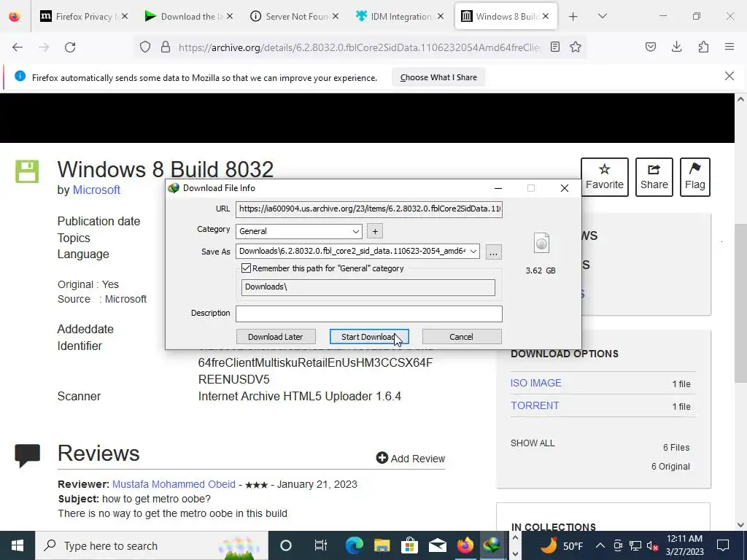Open Cortana circle icon
Screen dimensions: 747x560
pos(286,545)
